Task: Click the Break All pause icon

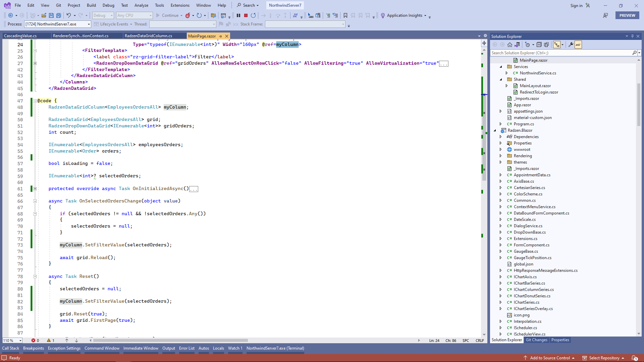Action: (x=238, y=15)
